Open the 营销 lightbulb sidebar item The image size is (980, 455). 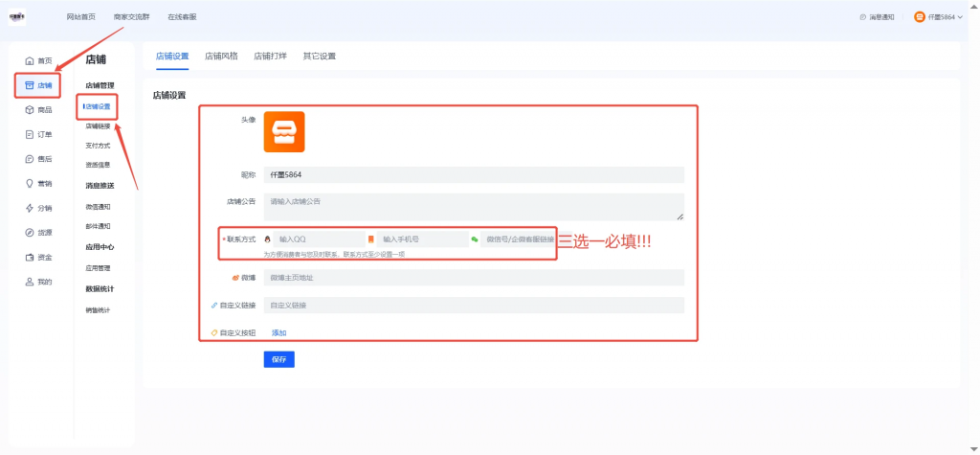[x=38, y=183]
